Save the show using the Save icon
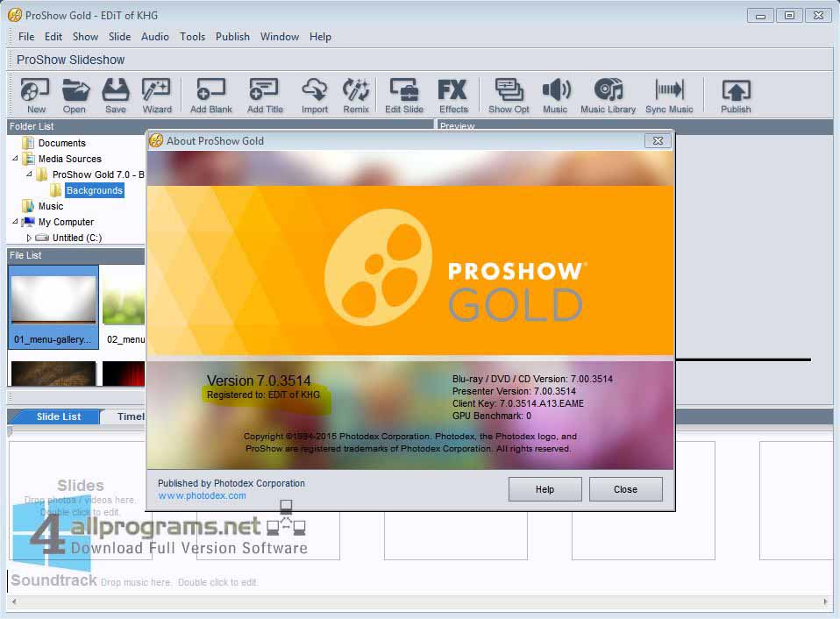 point(116,96)
